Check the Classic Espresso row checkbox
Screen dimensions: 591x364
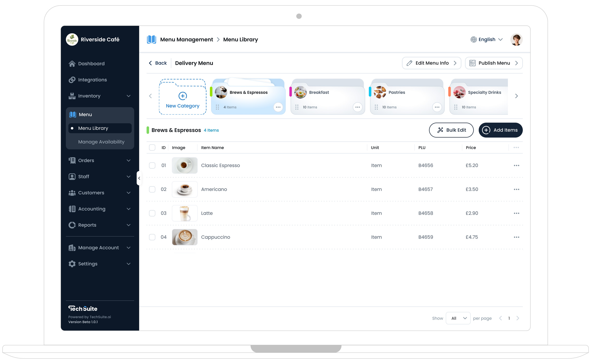[152, 165]
